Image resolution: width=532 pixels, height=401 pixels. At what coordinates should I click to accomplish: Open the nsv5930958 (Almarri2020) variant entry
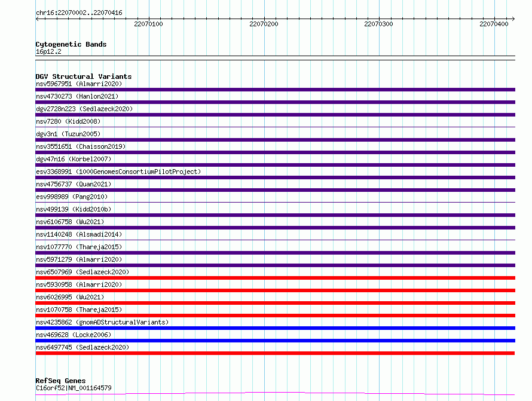point(79,284)
